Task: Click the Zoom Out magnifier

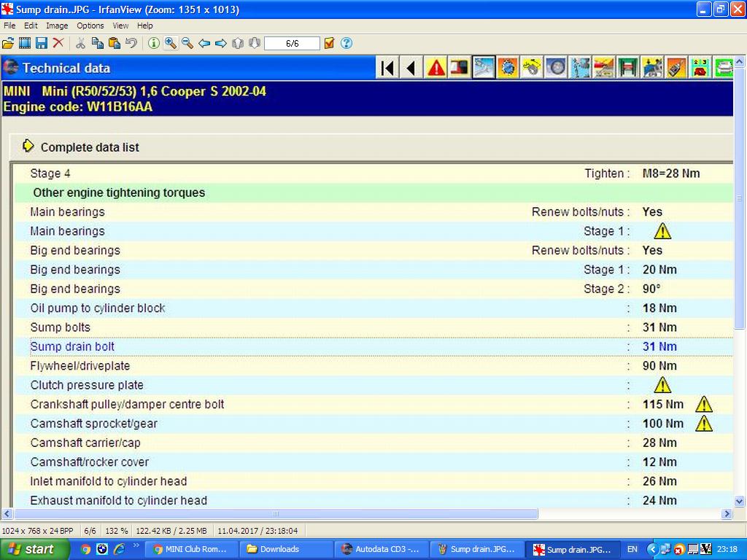Action: pos(187,43)
